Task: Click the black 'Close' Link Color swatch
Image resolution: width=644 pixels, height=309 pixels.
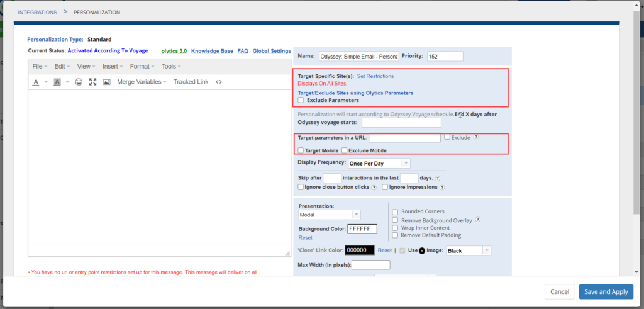Action: click(359, 250)
